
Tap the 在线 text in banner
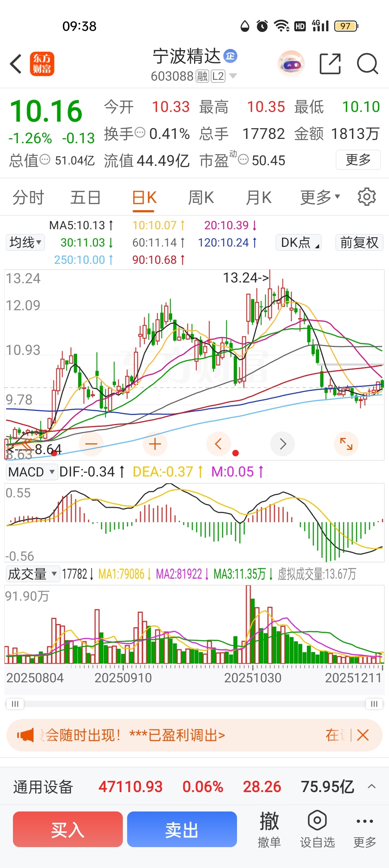[x=335, y=735]
